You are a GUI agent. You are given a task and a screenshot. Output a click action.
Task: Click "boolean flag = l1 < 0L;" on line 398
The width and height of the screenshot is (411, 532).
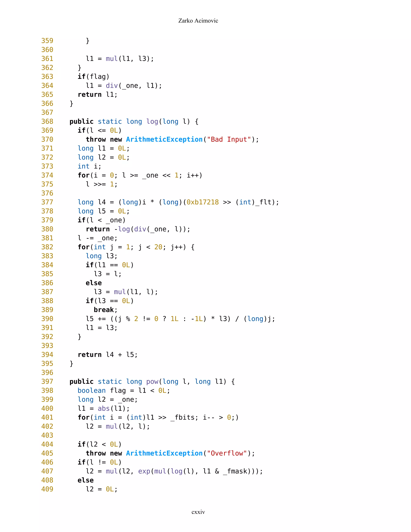click(124, 391)
